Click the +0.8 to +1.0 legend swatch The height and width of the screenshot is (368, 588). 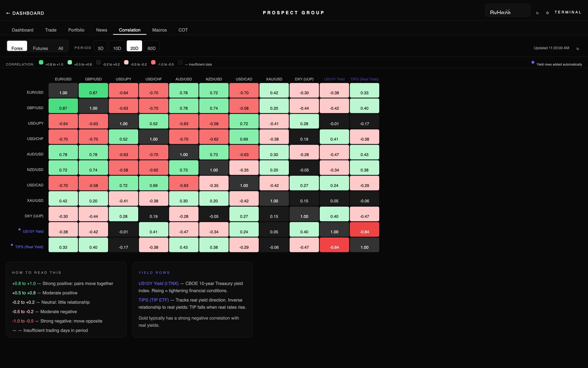[x=41, y=62]
